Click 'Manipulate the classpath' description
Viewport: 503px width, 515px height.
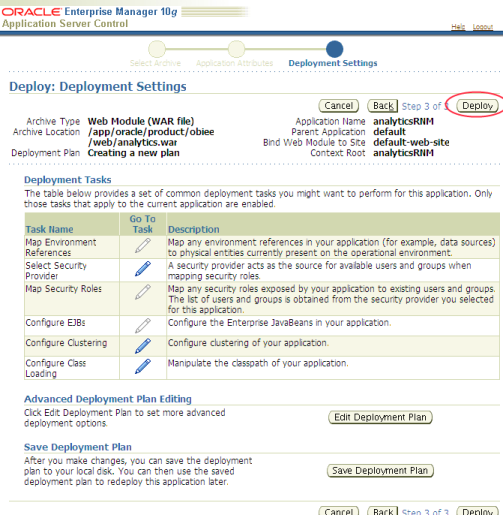(x=258, y=363)
